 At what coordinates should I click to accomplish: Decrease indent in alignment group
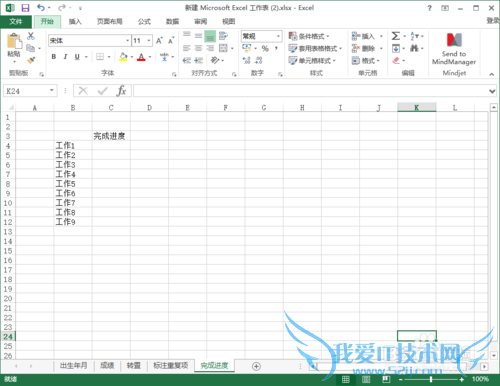187,60
